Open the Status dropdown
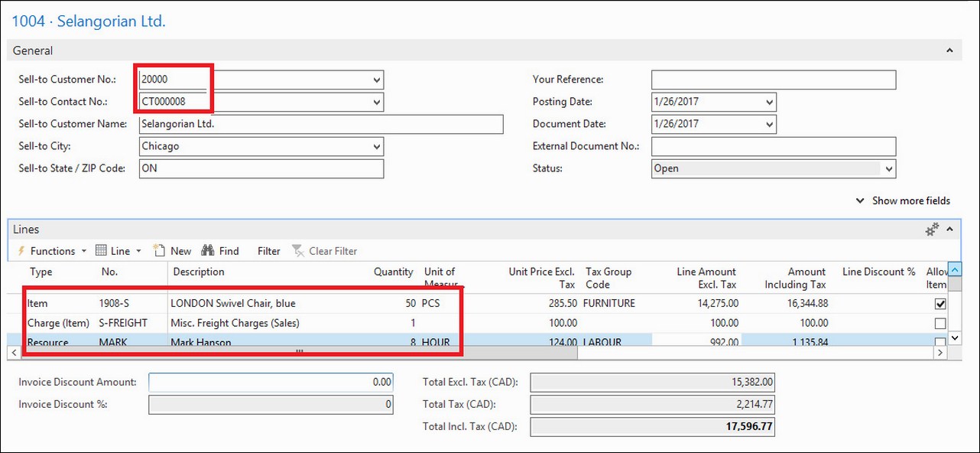The height and width of the screenshot is (453, 980). click(x=888, y=168)
